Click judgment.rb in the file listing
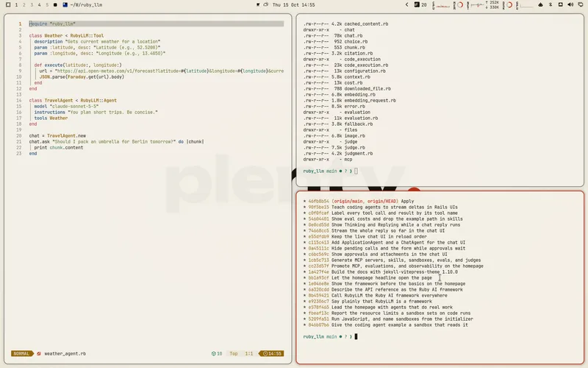The width and height of the screenshot is (588, 368). coord(359,153)
